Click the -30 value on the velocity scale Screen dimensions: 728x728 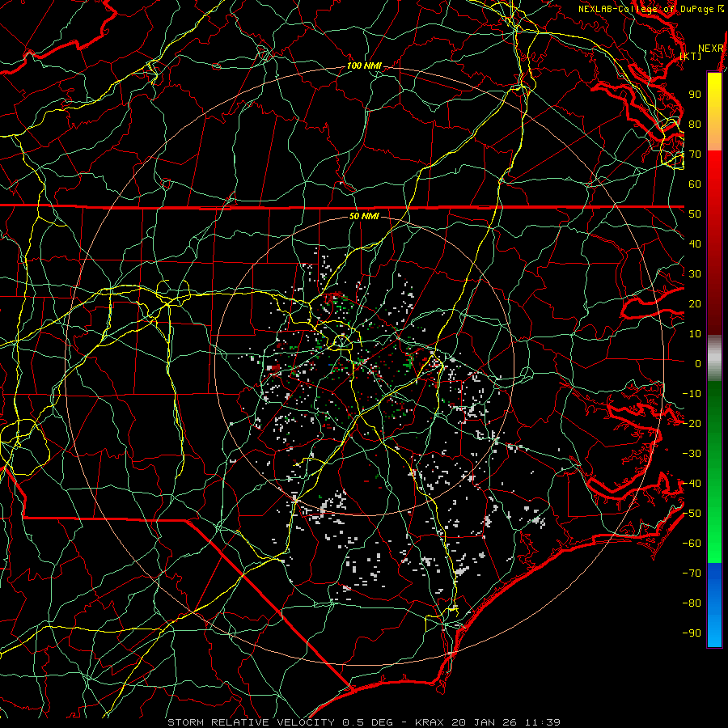point(692,454)
